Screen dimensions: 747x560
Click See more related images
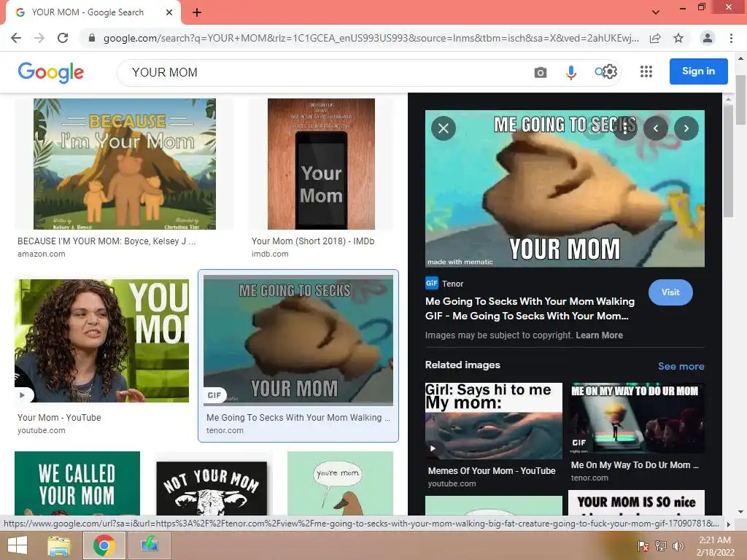click(681, 366)
